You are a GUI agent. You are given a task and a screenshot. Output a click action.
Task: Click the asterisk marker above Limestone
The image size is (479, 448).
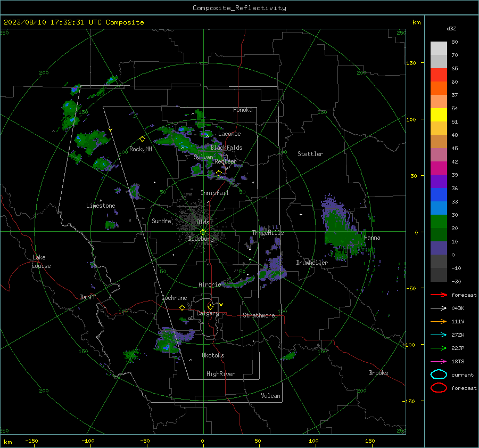click(x=101, y=201)
